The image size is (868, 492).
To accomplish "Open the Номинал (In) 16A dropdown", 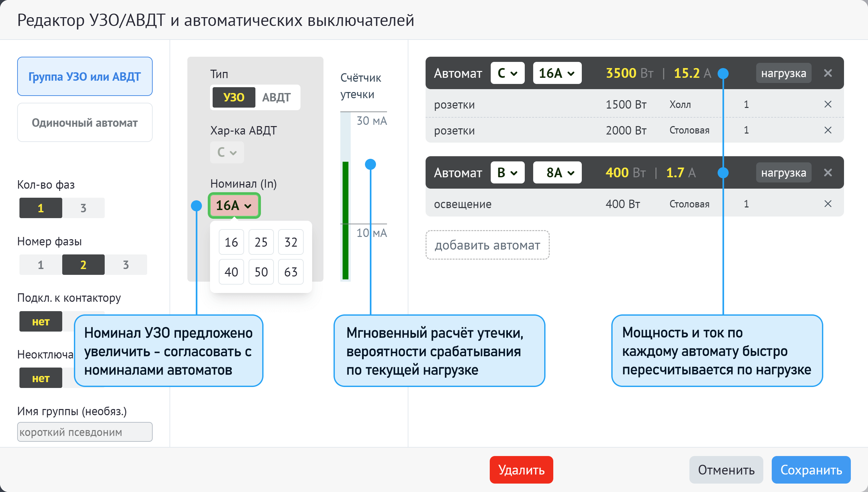I will click(x=234, y=205).
